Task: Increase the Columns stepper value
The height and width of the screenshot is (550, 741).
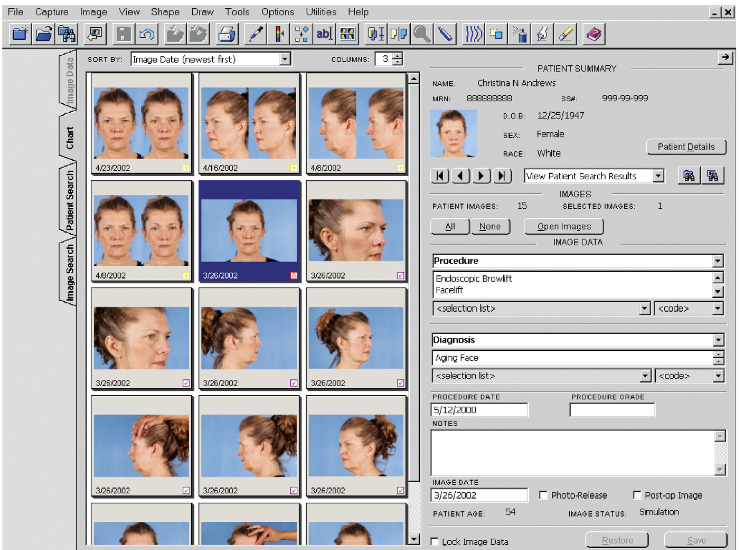Action: click(398, 56)
